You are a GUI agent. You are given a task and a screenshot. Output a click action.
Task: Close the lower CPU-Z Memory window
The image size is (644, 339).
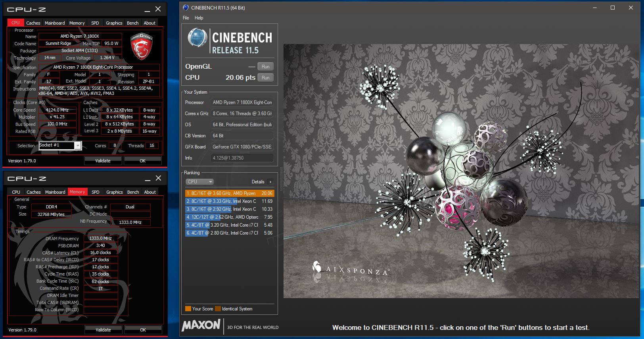158,178
